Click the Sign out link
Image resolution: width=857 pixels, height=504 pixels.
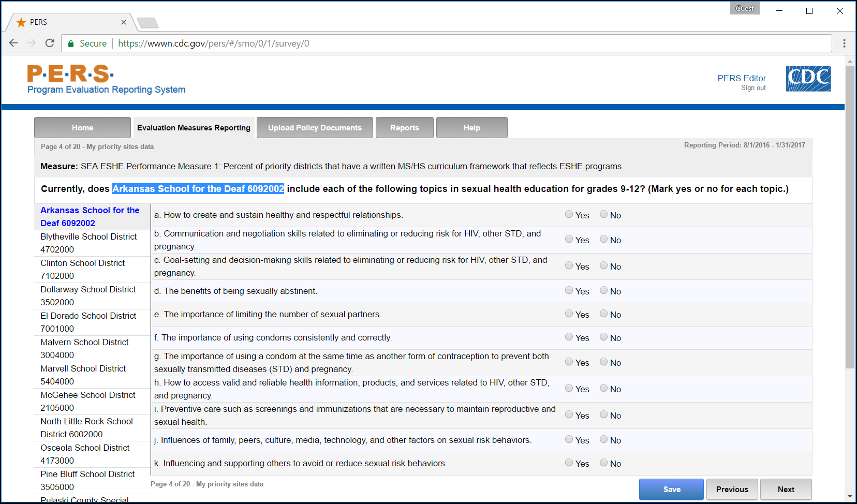click(753, 88)
